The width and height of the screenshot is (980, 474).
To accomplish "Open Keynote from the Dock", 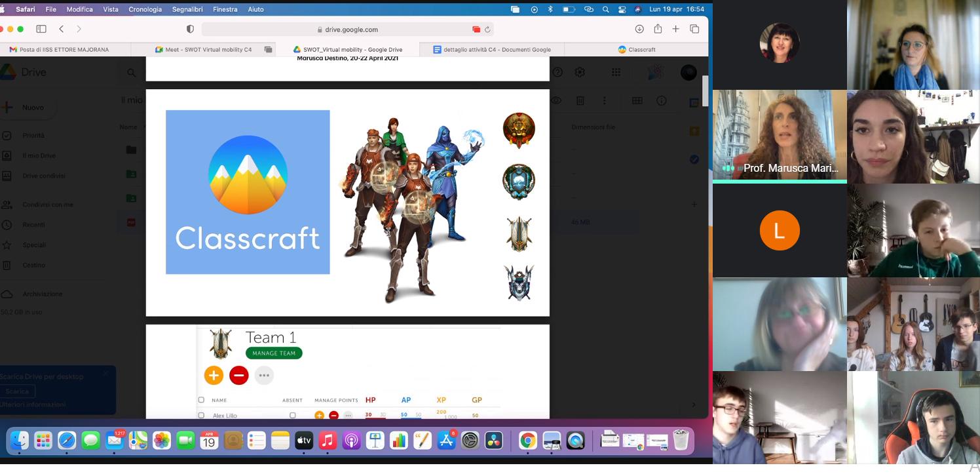I will tap(375, 441).
